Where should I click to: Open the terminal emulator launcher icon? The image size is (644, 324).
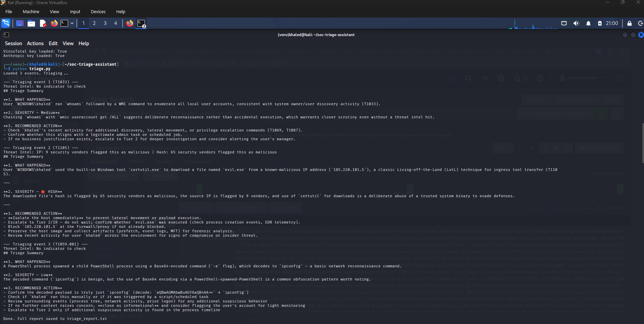click(64, 23)
